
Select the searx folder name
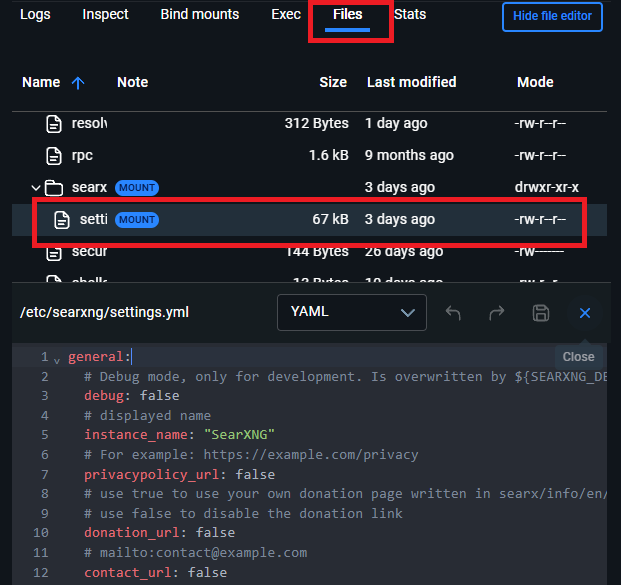pos(90,187)
